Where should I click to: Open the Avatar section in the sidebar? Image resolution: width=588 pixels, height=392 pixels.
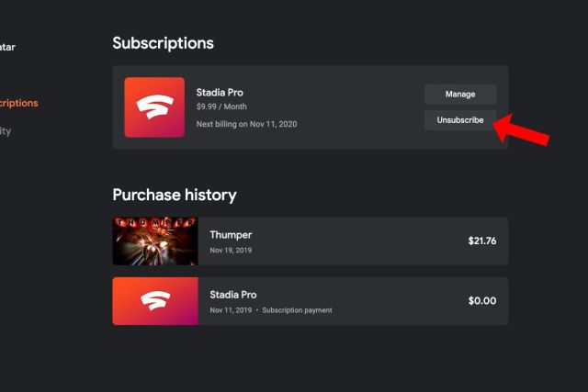(7, 47)
